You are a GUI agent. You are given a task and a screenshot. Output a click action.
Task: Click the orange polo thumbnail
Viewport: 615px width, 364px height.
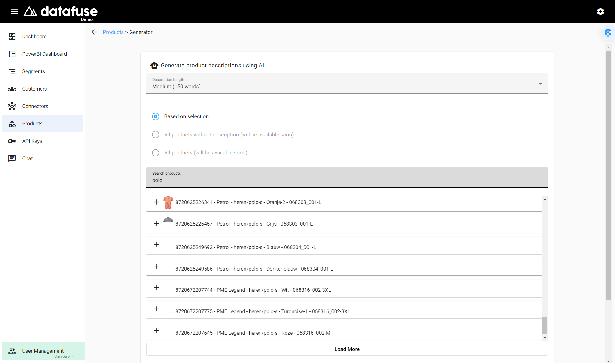point(168,202)
